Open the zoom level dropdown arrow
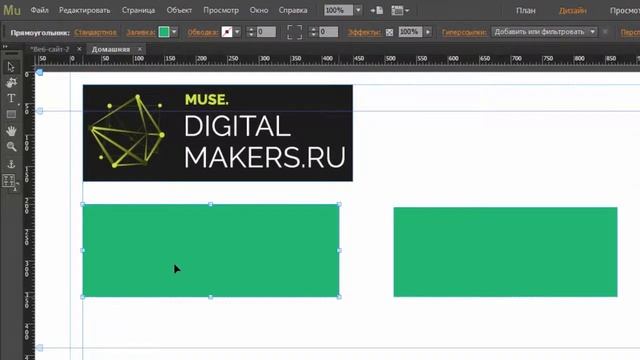The height and width of the screenshot is (360, 640). [358, 10]
